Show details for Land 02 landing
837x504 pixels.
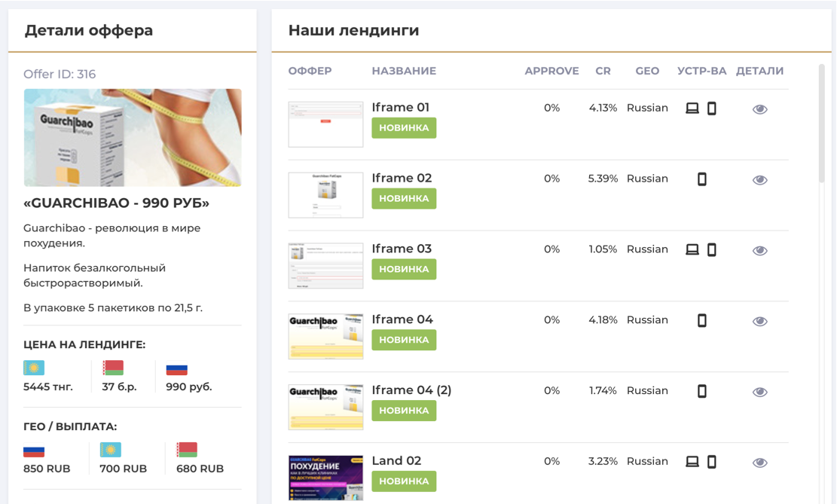pyautogui.click(x=759, y=463)
